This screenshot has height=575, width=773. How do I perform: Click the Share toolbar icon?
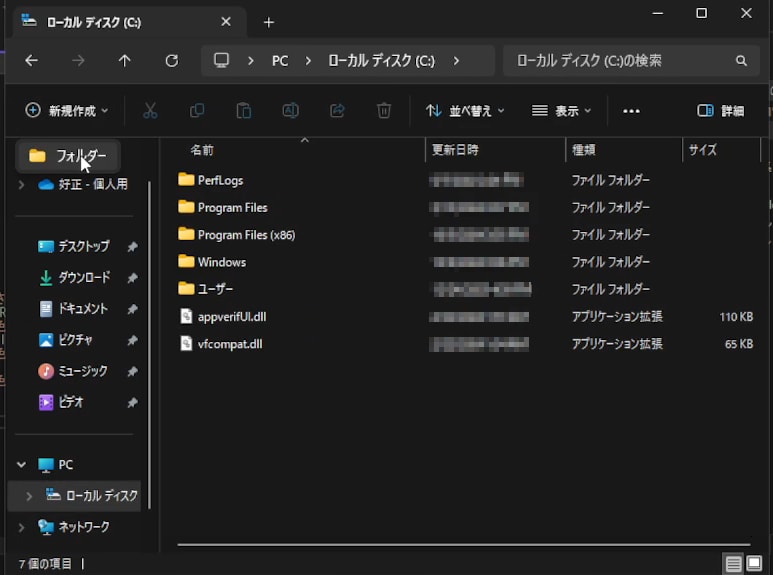[337, 110]
